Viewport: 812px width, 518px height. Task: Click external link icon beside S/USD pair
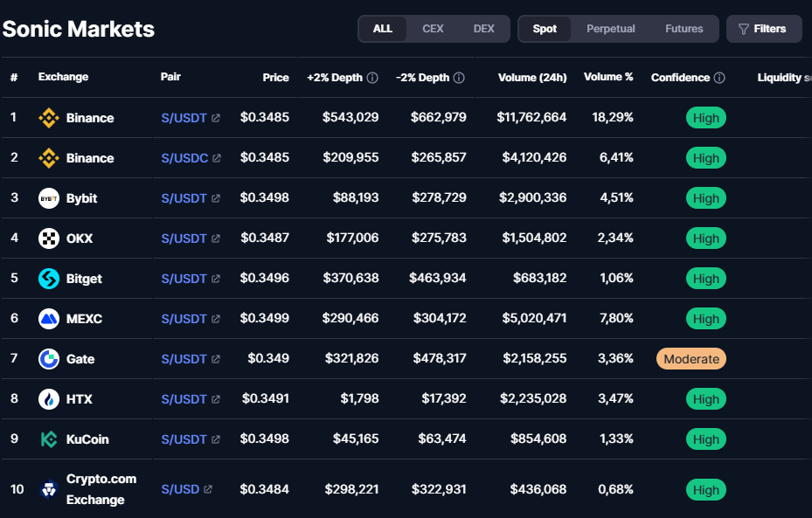point(208,489)
